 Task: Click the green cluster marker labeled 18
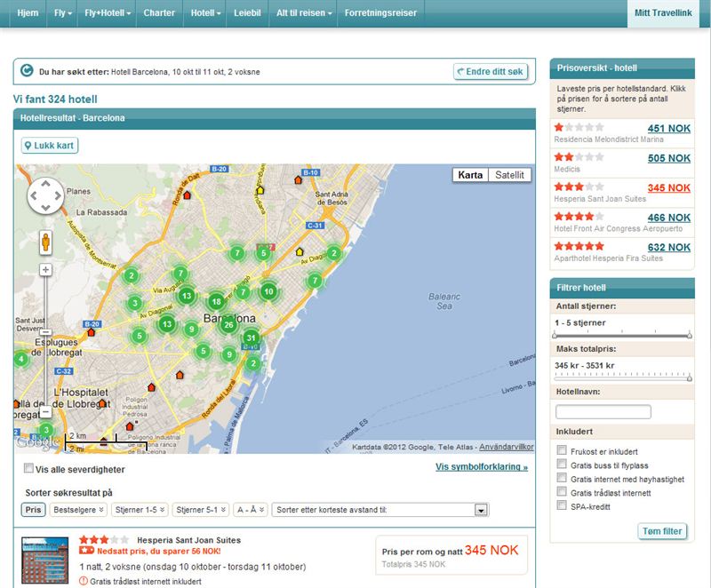(x=216, y=301)
